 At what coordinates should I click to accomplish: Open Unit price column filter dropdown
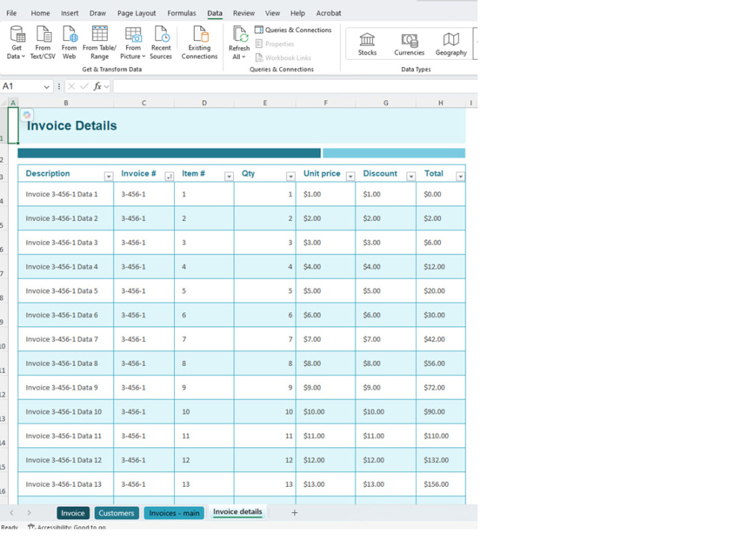click(350, 177)
